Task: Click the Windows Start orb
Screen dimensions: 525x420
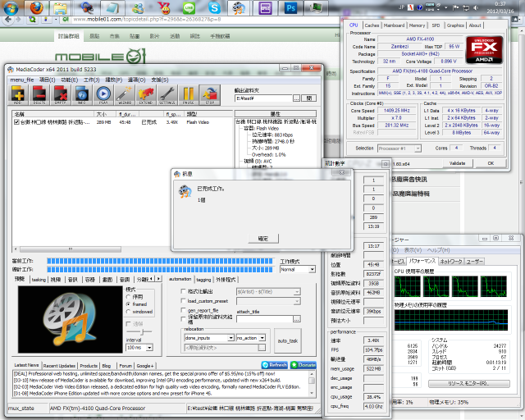Action: point(11,8)
